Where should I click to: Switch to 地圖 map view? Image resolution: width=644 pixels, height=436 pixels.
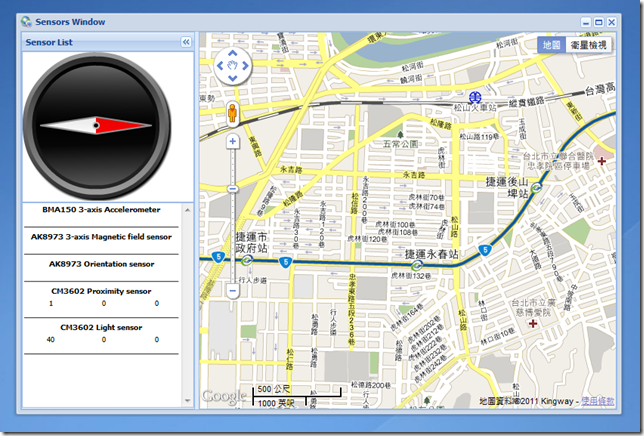[551, 45]
